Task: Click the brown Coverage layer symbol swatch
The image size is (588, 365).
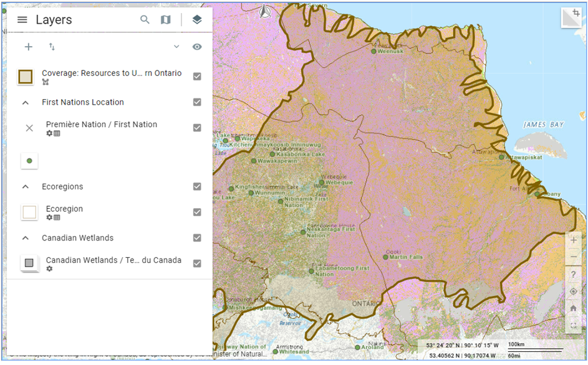Action: (x=26, y=77)
